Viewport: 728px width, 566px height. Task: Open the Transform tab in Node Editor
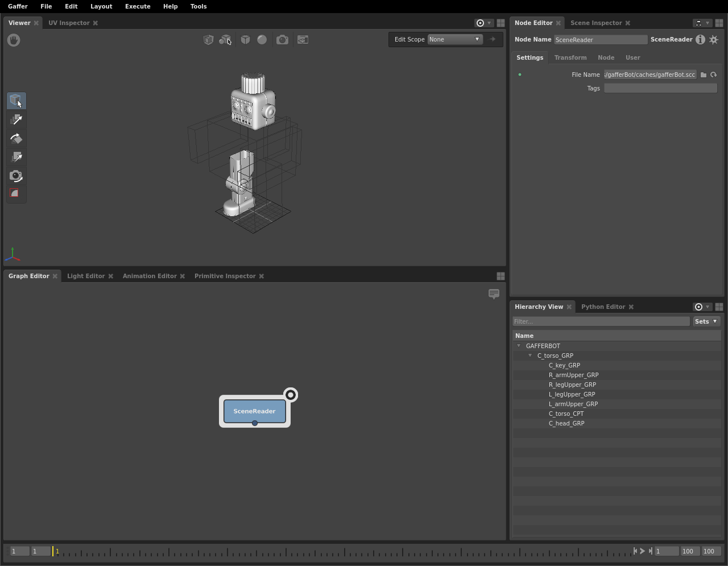(x=570, y=57)
